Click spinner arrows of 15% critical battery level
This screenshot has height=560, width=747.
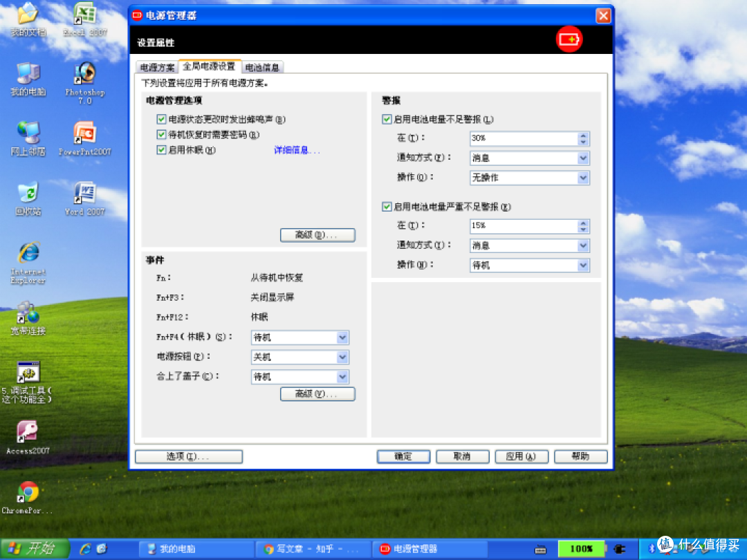coord(583,225)
